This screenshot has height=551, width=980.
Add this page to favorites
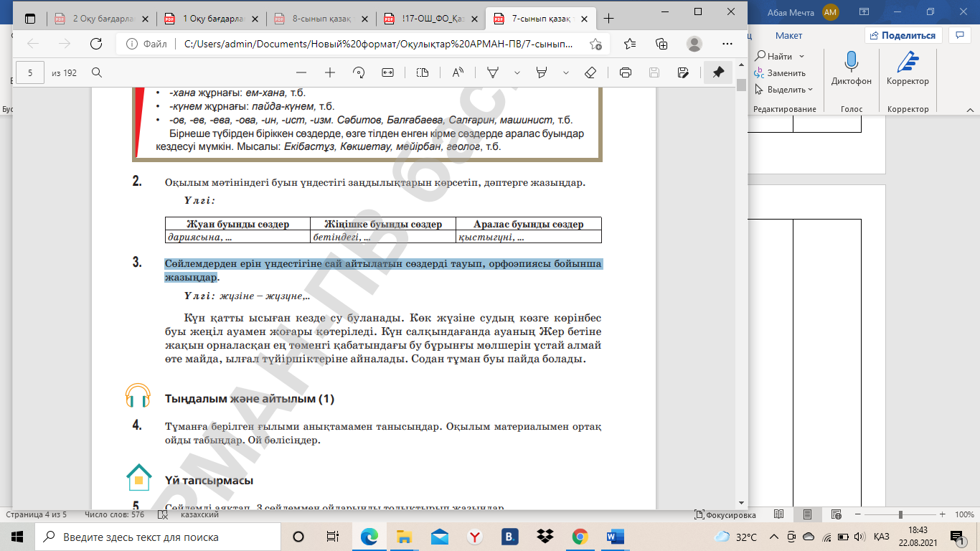(x=595, y=44)
